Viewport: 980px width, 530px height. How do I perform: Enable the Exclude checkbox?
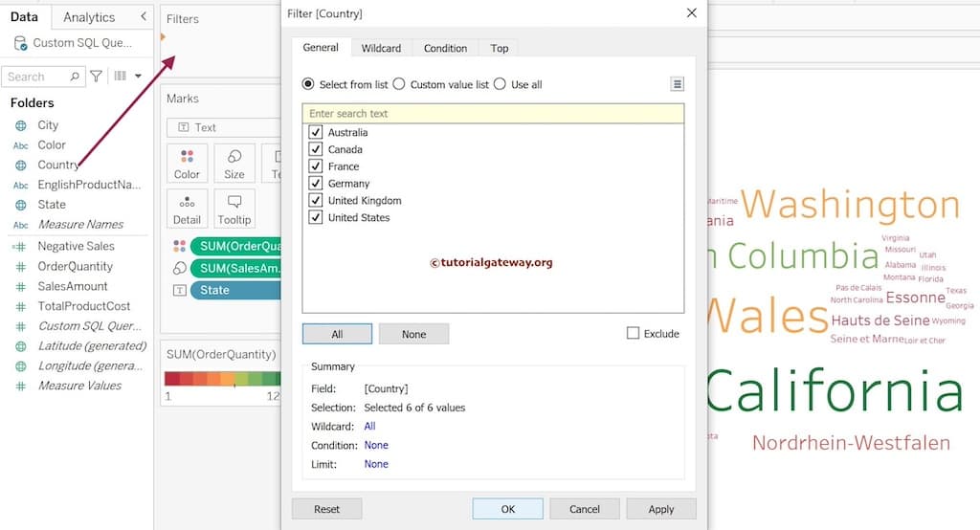tap(634, 333)
